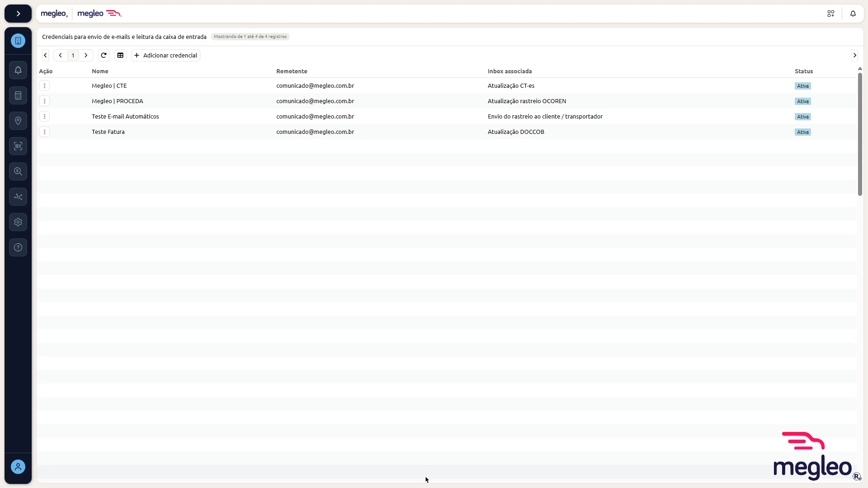Click the Ação column header
Viewport: 868px width, 488px height.
[46, 71]
